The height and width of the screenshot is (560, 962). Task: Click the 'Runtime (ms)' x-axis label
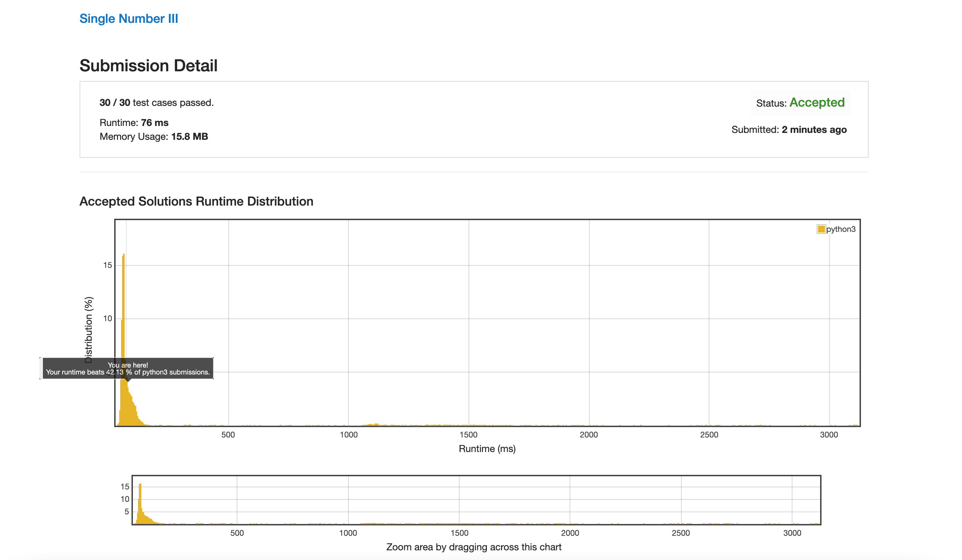pos(487,449)
